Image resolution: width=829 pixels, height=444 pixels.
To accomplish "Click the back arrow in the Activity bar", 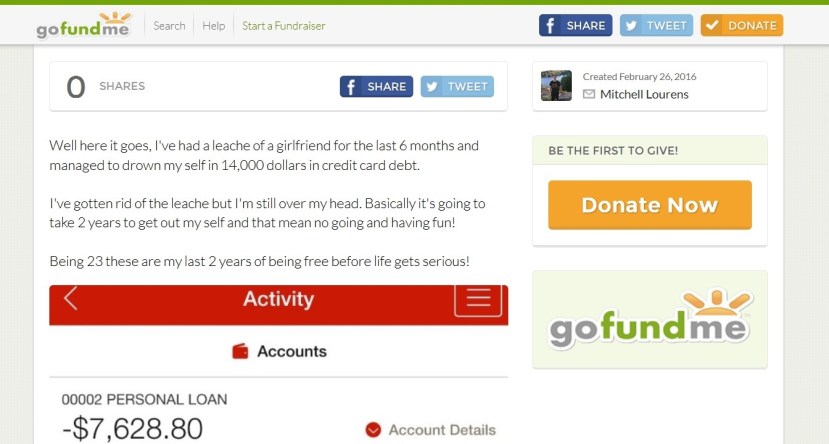I will (71, 299).
